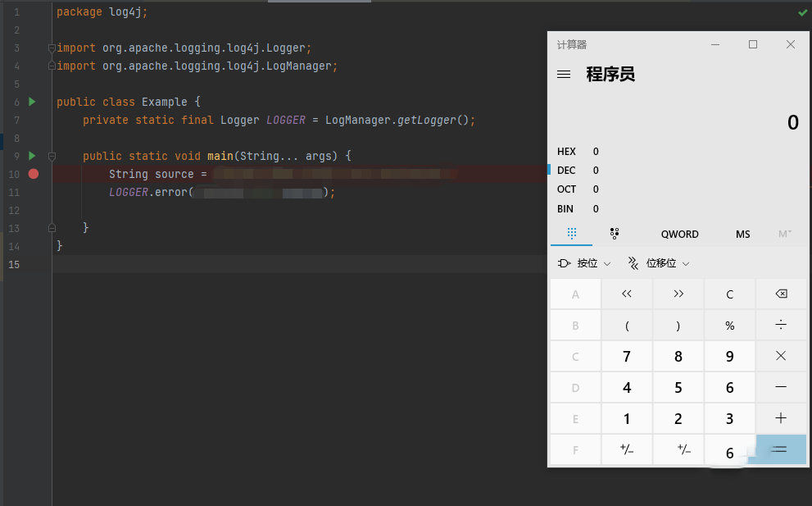The image size is (812, 506).
Task: Click the 9 key on calculator
Action: (730, 356)
